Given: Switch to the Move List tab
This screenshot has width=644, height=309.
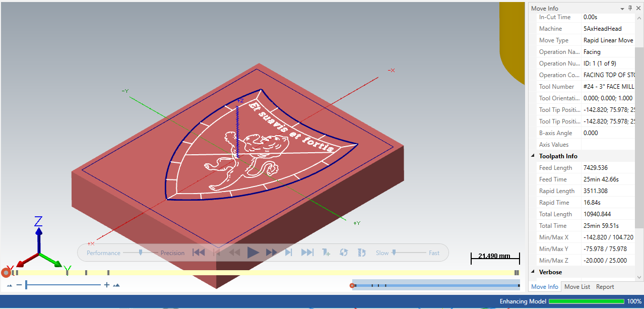Looking at the screenshot, I should pyautogui.click(x=577, y=287).
